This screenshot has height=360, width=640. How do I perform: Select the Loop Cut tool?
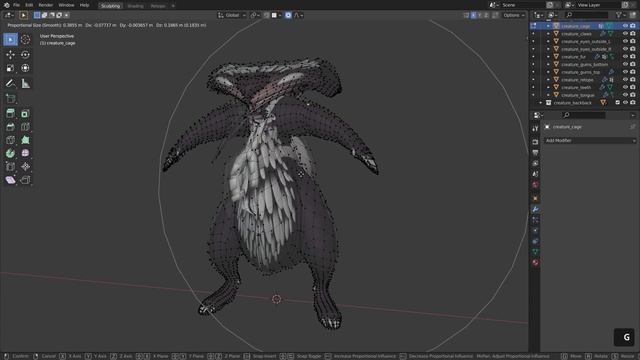[25, 127]
